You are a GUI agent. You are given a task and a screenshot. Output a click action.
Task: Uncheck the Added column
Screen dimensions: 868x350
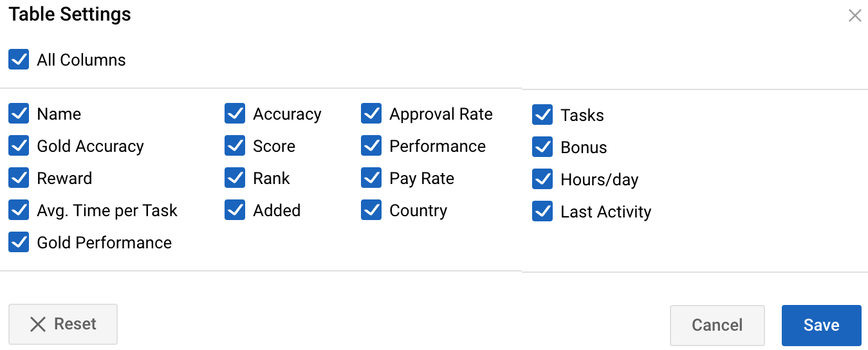coord(235,210)
